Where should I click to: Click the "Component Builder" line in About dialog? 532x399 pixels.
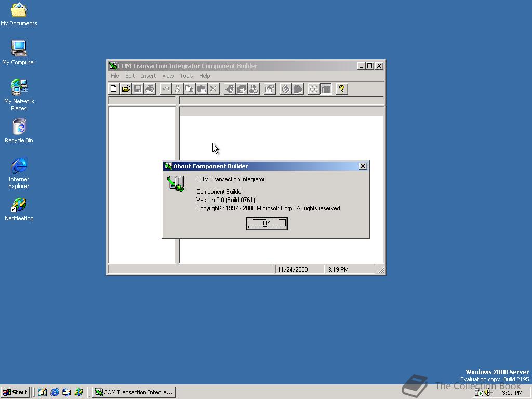point(220,192)
